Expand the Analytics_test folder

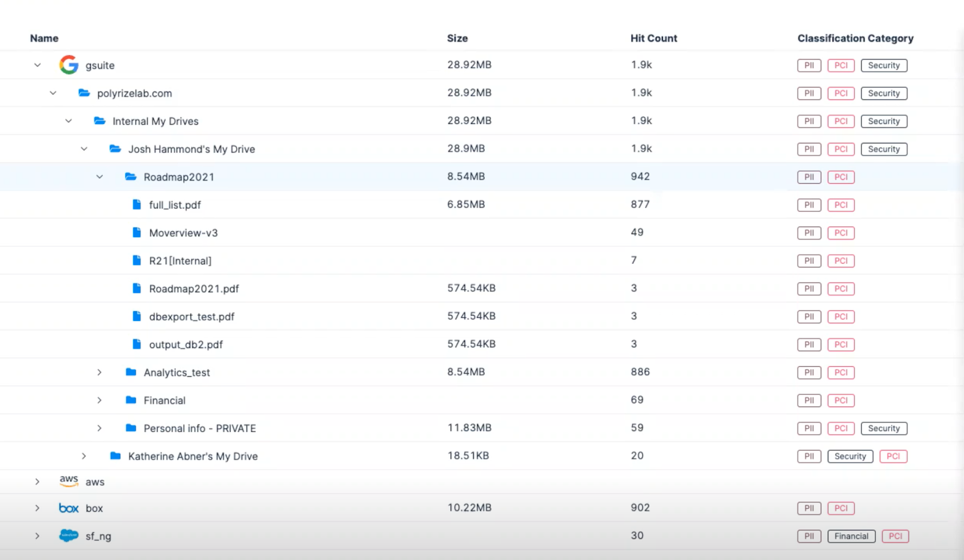99,373
